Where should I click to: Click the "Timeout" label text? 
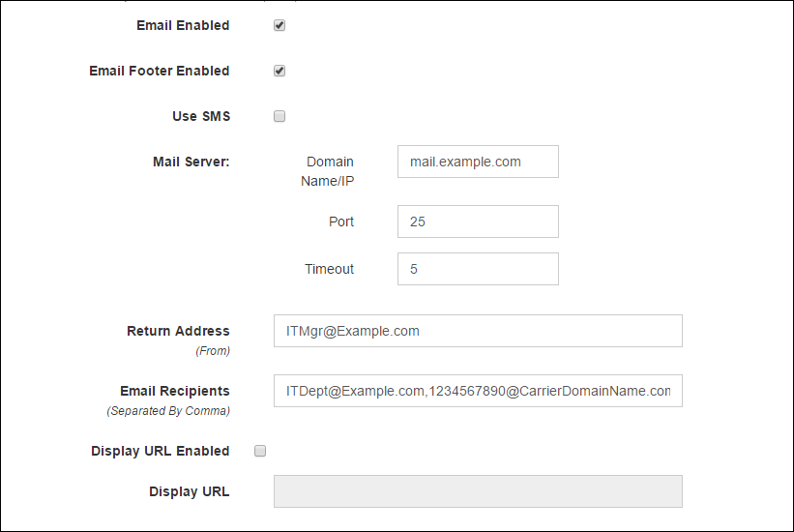[329, 269]
